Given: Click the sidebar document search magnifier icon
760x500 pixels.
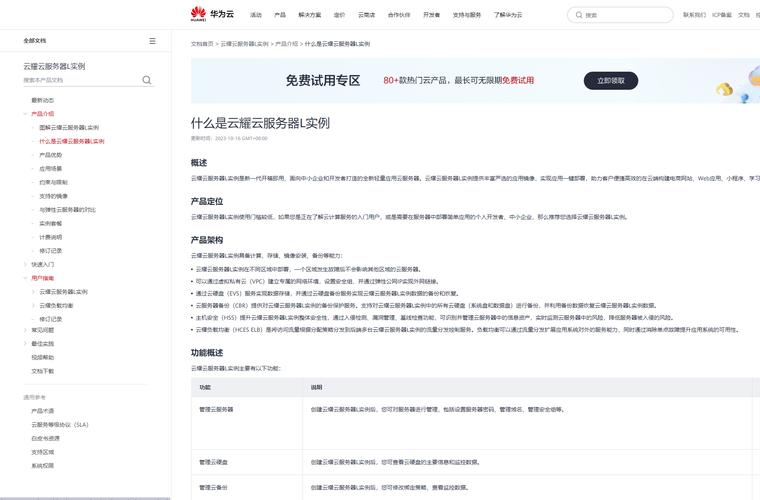Looking at the screenshot, I should pos(147,80).
